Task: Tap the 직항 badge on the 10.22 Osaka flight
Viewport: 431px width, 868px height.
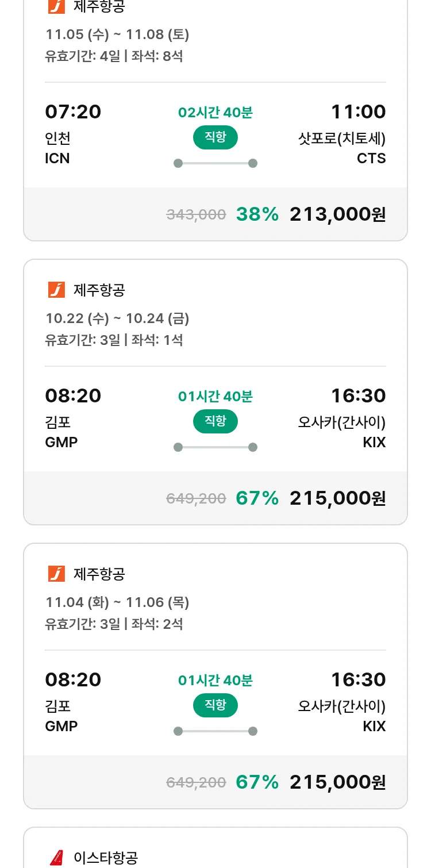Action: [215, 421]
